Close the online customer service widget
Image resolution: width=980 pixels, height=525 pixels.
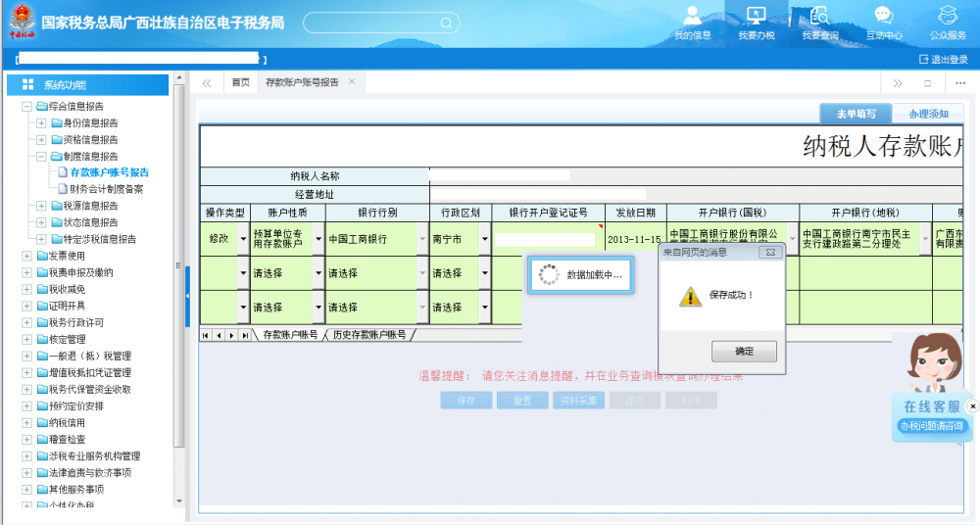tap(972, 406)
